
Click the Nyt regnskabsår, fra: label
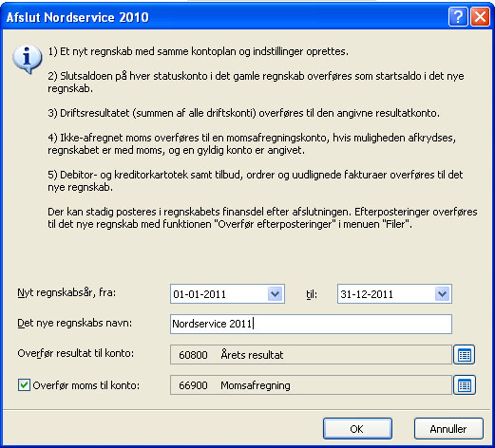click(67, 292)
